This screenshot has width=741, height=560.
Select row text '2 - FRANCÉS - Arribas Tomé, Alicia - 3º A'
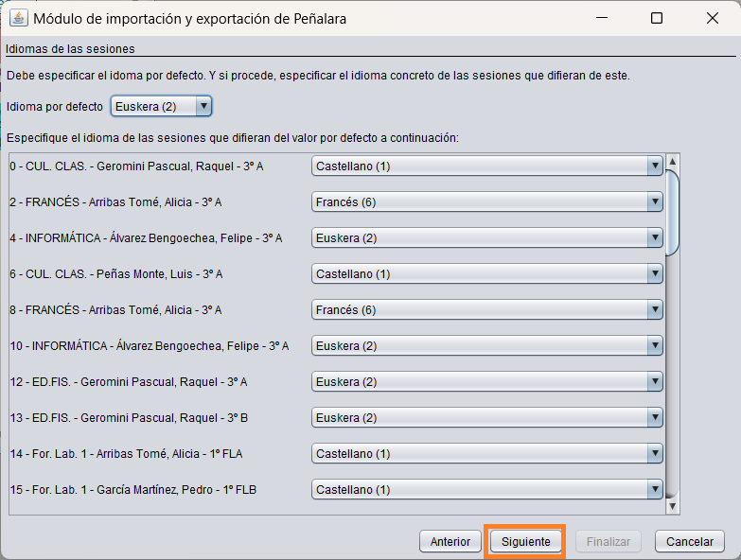[115, 202]
